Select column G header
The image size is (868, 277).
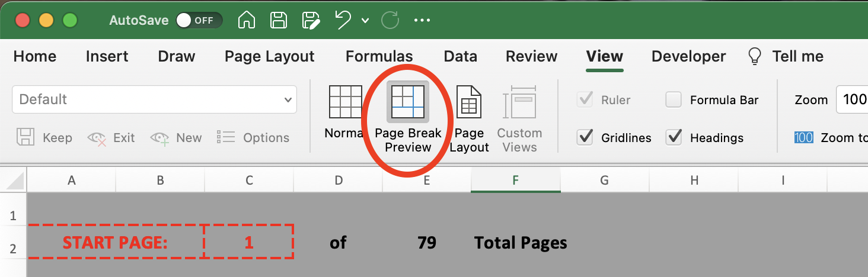tap(605, 181)
